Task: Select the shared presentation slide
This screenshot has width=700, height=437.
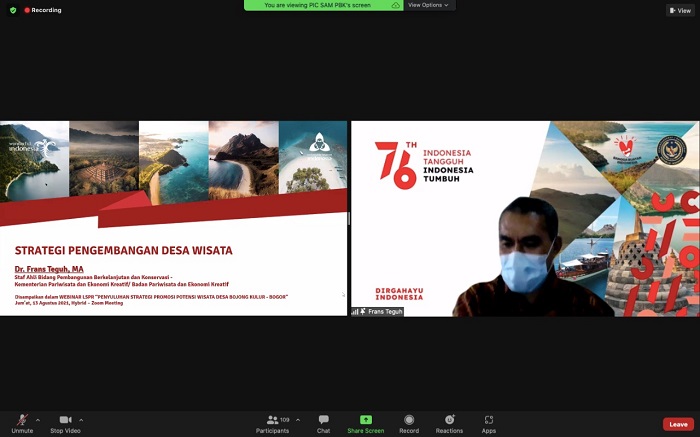Action: [173, 218]
